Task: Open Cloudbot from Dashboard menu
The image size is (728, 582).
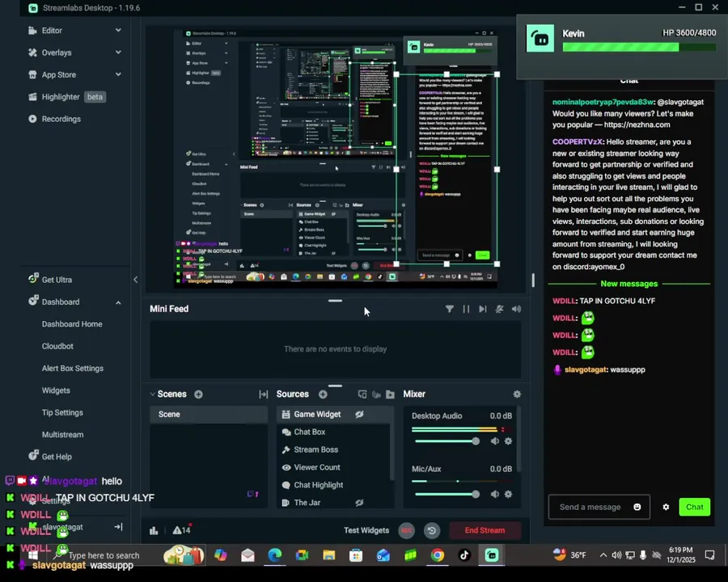Action: point(57,346)
